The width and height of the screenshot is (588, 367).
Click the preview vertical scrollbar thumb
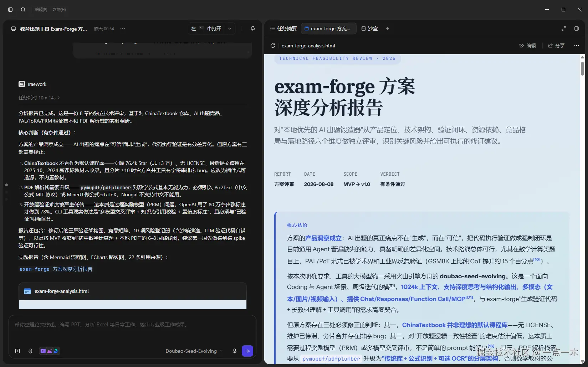pyautogui.click(x=582, y=69)
